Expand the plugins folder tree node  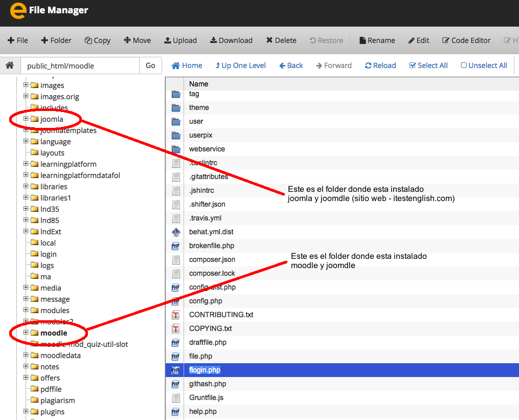26,412
